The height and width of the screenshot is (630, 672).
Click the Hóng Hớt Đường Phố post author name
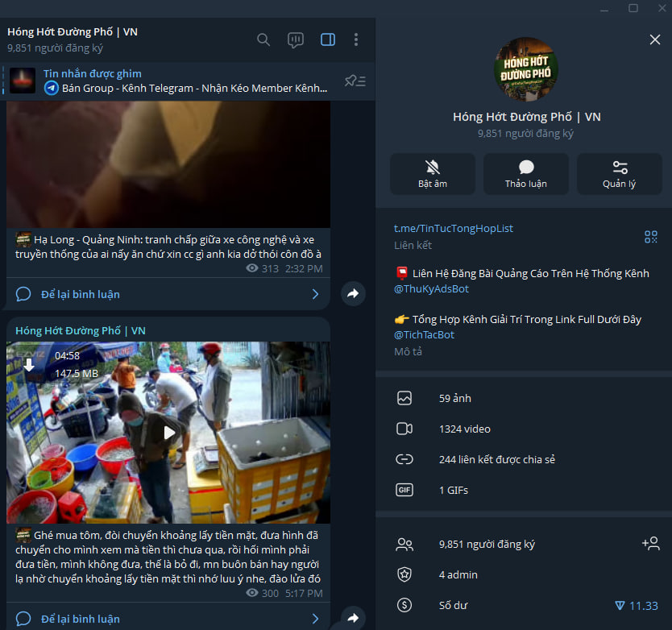(81, 331)
